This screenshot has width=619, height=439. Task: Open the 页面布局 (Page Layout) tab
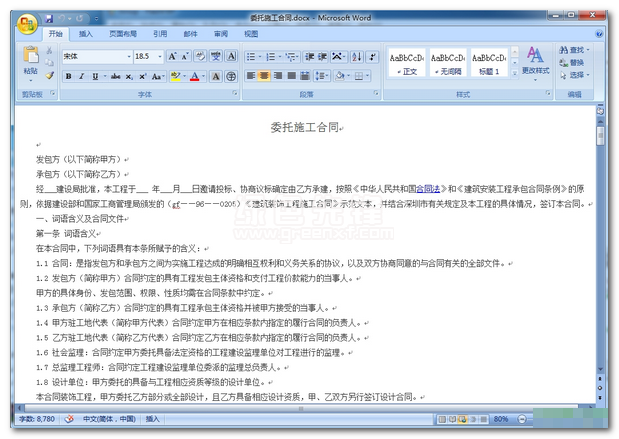tap(122, 34)
